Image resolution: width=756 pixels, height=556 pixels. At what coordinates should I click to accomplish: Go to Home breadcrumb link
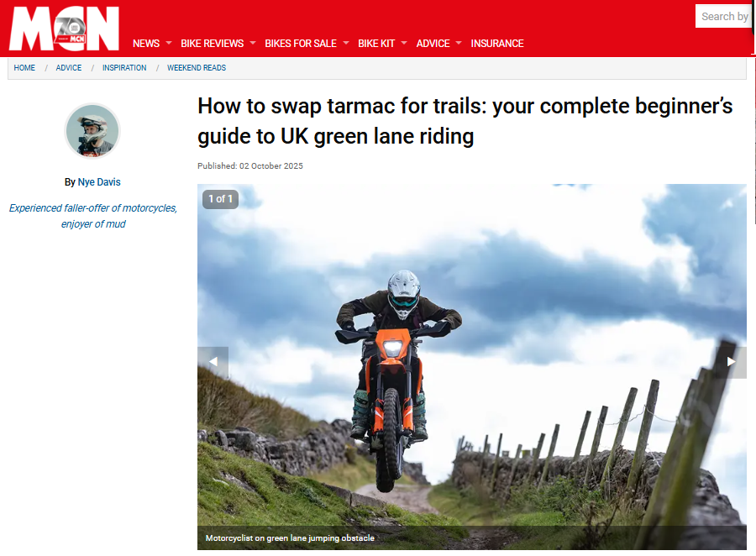(x=24, y=68)
